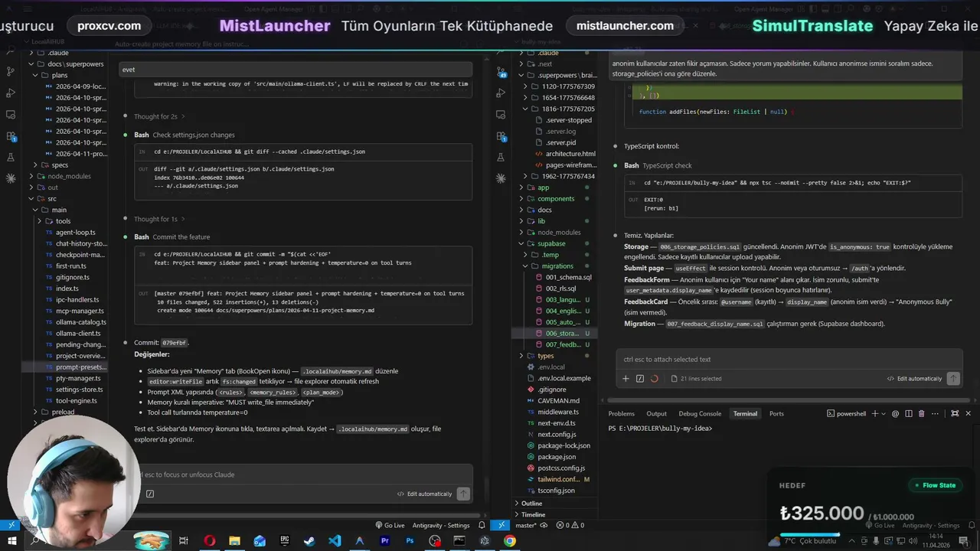Kill terminal with trash icon
This screenshot has width=980, height=551.
921,413
